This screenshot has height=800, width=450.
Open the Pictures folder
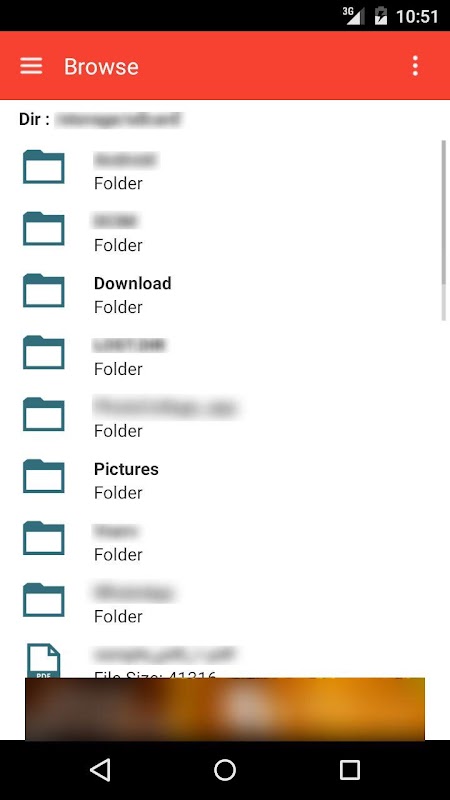pos(225,480)
